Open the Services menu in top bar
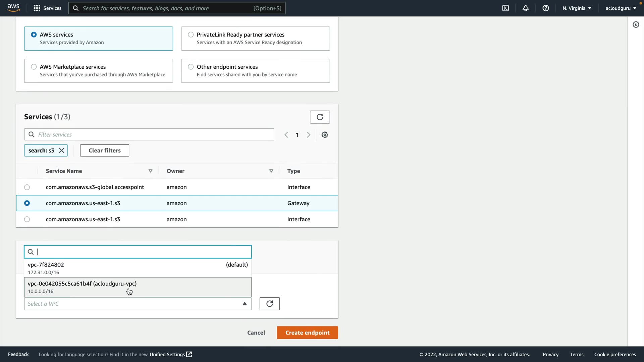644x362 pixels. coord(48,8)
